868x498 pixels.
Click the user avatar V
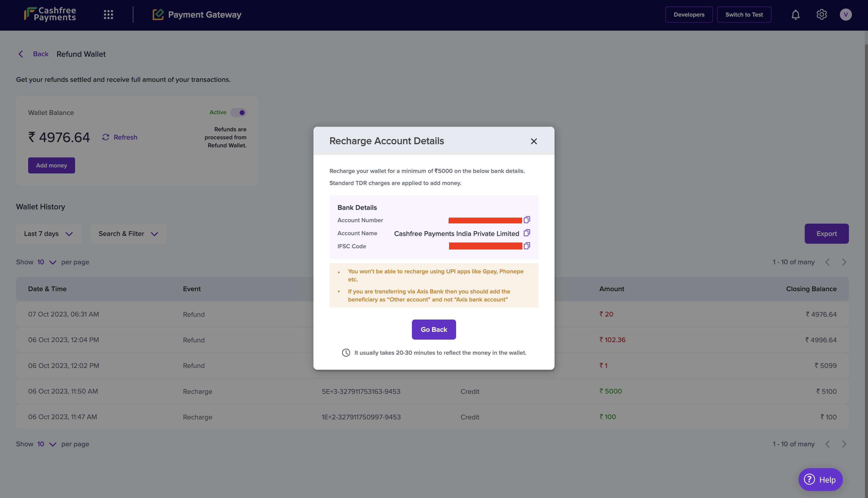[x=845, y=15]
